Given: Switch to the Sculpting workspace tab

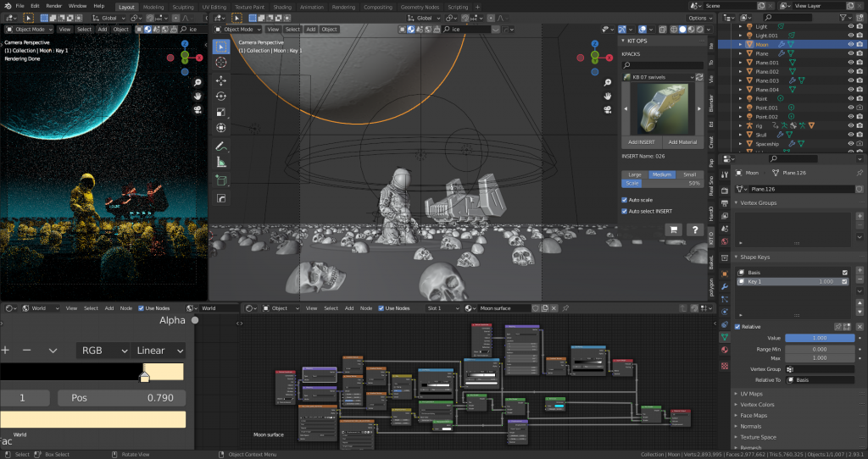Looking at the screenshot, I should [x=182, y=7].
